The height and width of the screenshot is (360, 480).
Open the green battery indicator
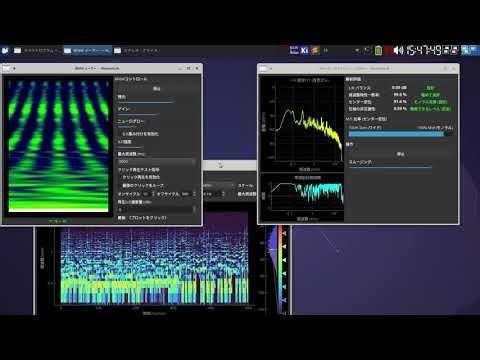(378, 50)
